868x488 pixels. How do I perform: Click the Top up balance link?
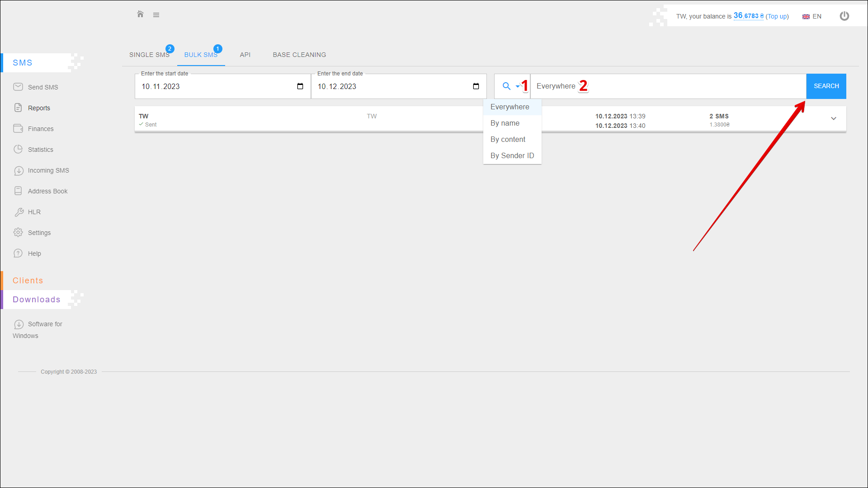[777, 17]
